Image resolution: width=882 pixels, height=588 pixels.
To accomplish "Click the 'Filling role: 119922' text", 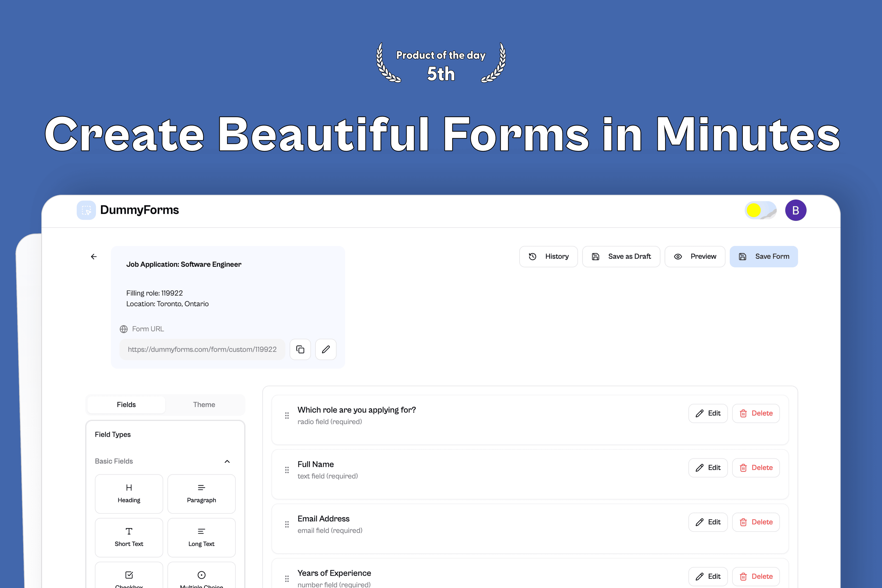I will pyautogui.click(x=155, y=293).
